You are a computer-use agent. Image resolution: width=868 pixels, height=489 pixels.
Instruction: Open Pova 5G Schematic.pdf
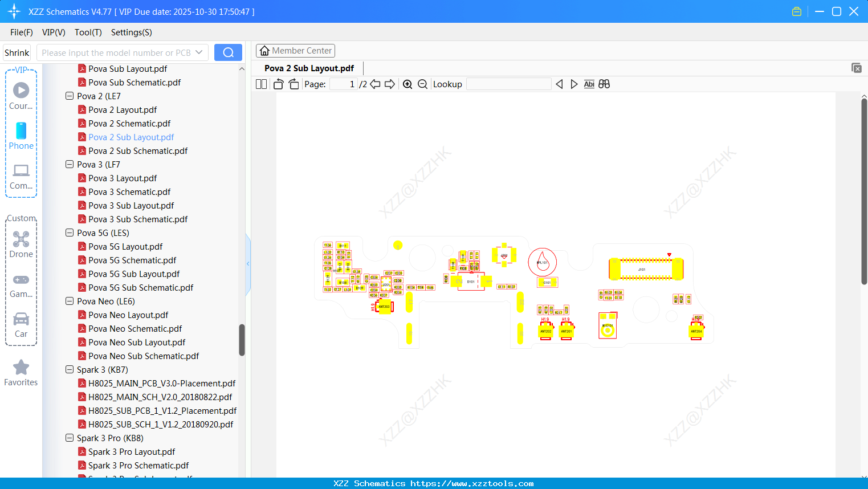click(x=132, y=260)
